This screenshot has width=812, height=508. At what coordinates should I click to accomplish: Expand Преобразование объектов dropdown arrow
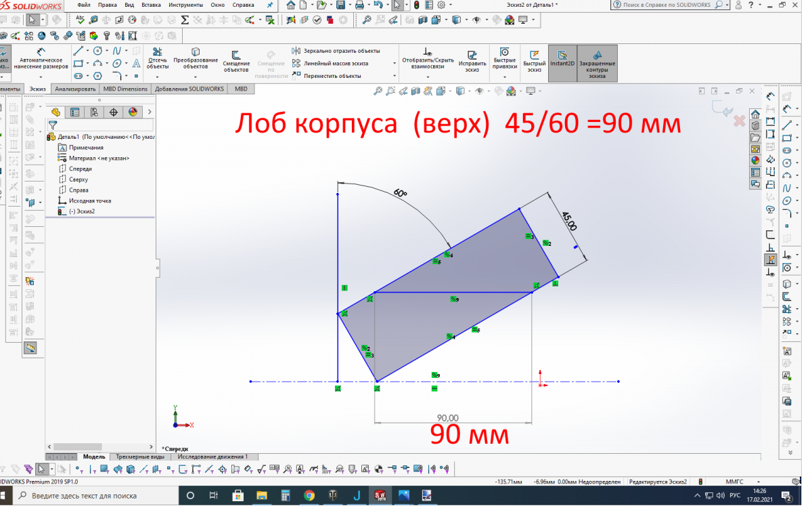pyautogui.click(x=196, y=76)
